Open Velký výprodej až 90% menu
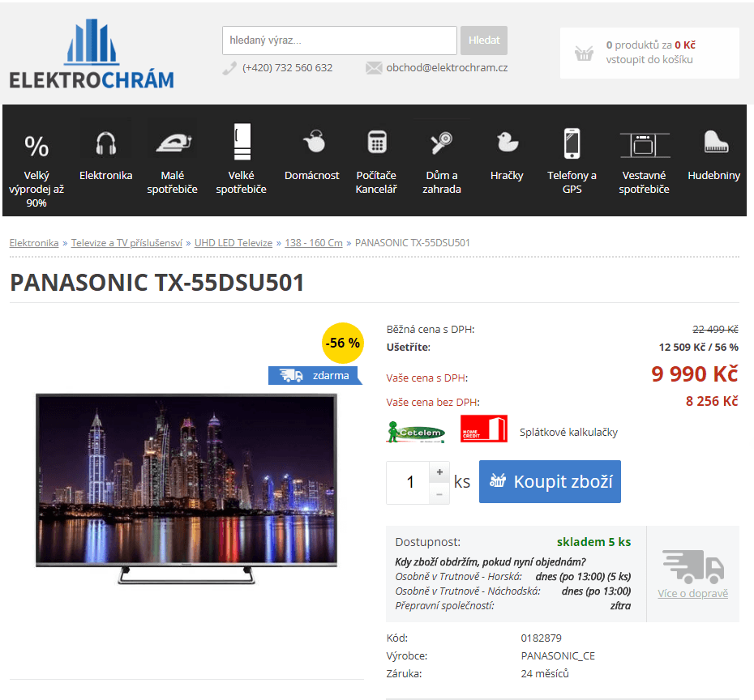This screenshot has height=700, width=754. (x=36, y=189)
